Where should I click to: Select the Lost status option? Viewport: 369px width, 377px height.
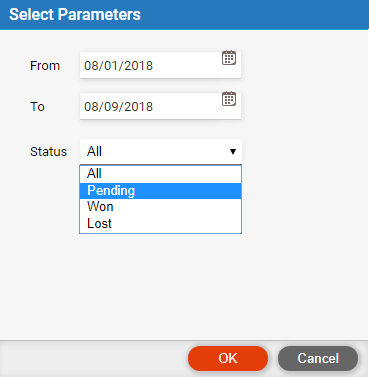tap(160, 224)
